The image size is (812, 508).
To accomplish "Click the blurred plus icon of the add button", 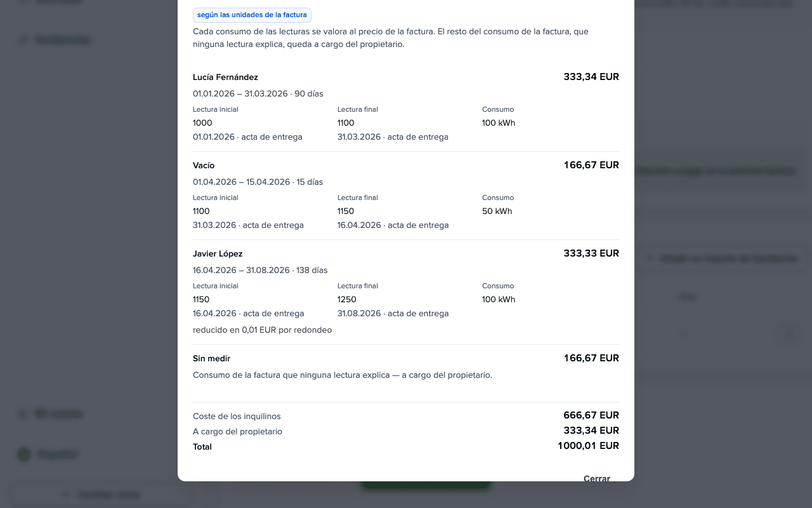I will pyautogui.click(x=650, y=258).
